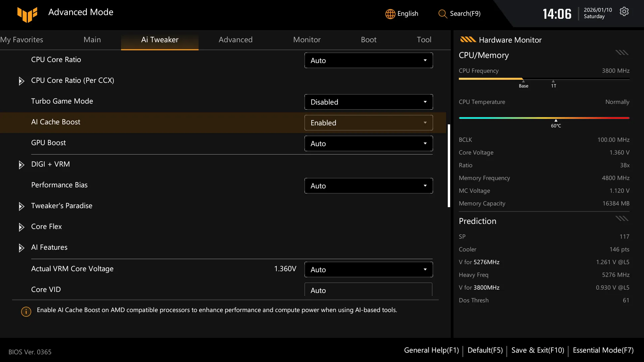Expand the AI Features submenu
Viewport: 644px width, 362px height.
click(21, 248)
